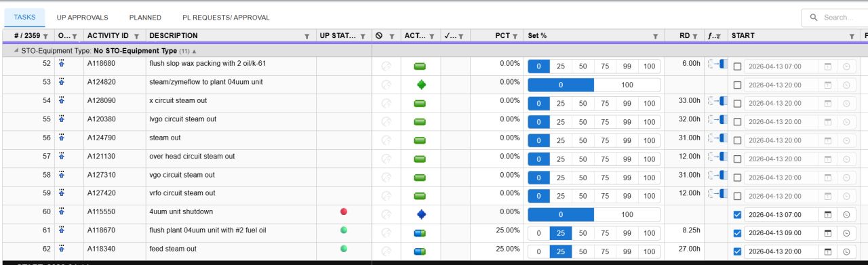868x265 pixels.
Task: Check the START checkbox for A120380
Action: pos(737,122)
